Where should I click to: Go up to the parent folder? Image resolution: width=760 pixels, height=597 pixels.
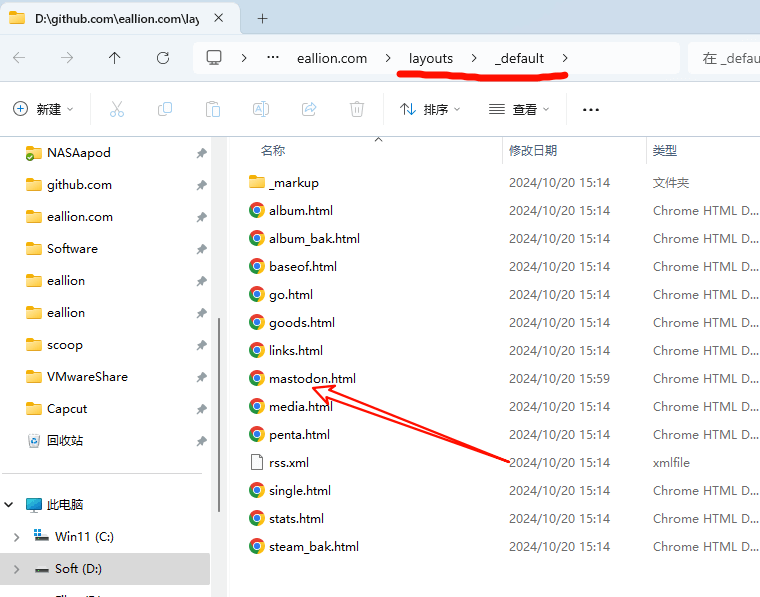click(114, 58)
